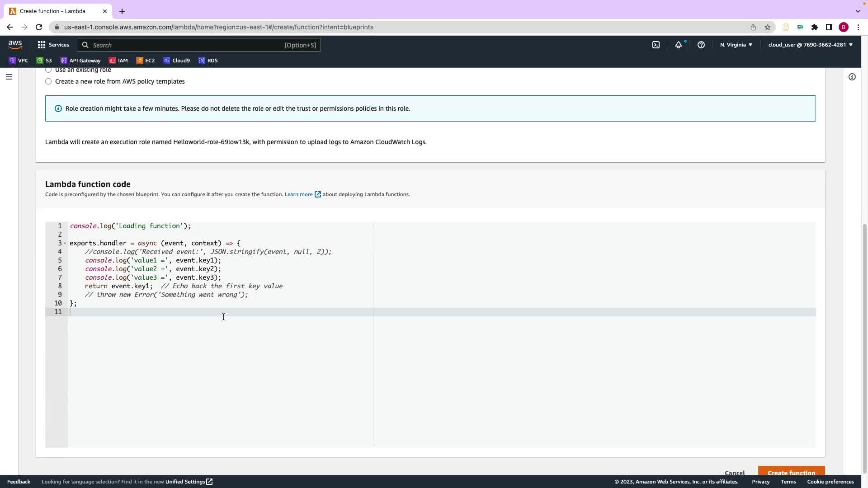The width and height of the screenshot is (868, 488).
Task: Open the left navigation hamburger menu
Action: 9,77
